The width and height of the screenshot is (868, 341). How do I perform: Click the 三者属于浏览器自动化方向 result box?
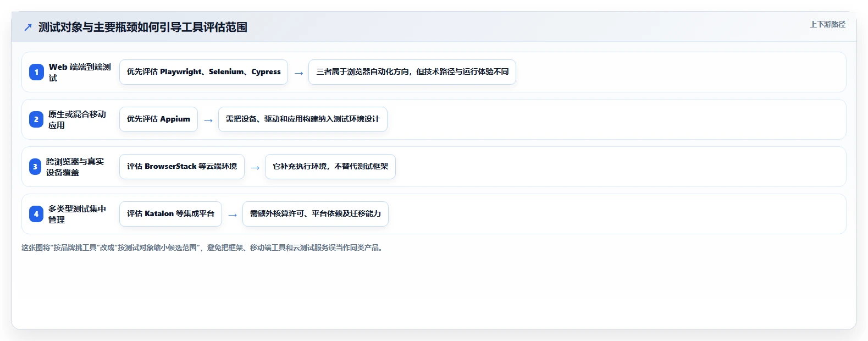click(412, 72)
